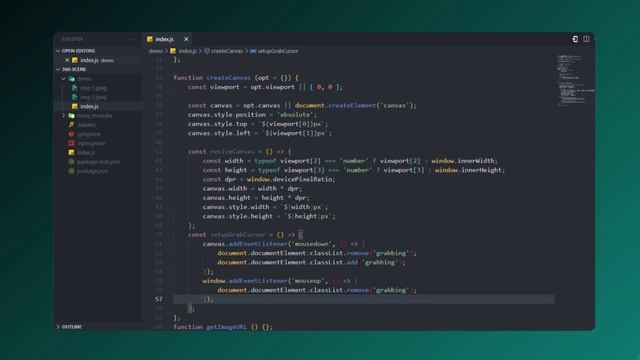Screen dimensions: 640x360
Task: Open package.json in the explorer
Action: click(x=93, y=171)
